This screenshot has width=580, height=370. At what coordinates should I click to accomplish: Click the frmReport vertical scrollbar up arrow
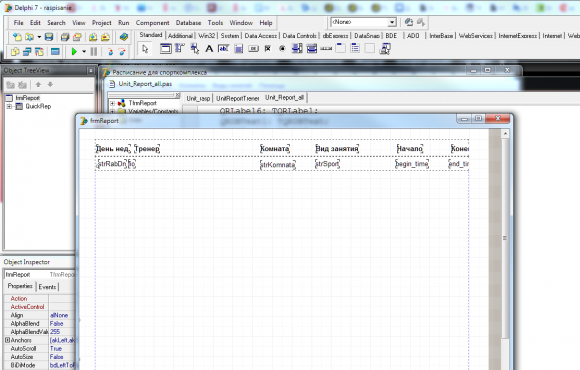(x=505, y=134)
